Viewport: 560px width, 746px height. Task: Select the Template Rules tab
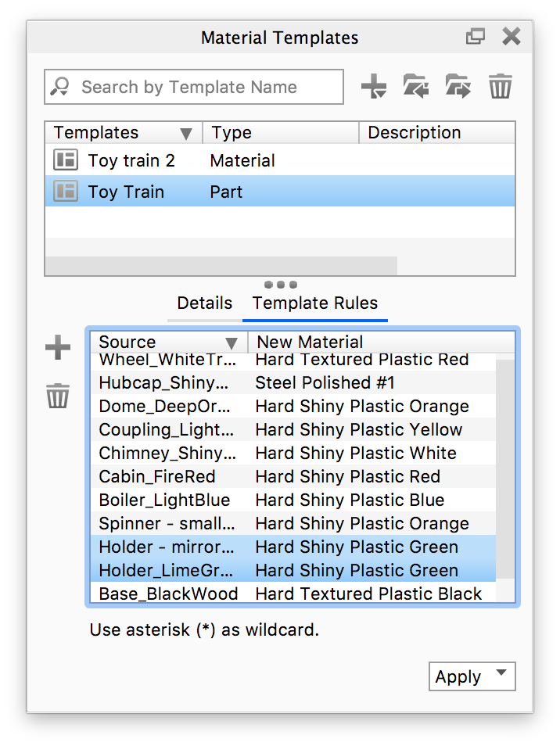coord(315,303)
